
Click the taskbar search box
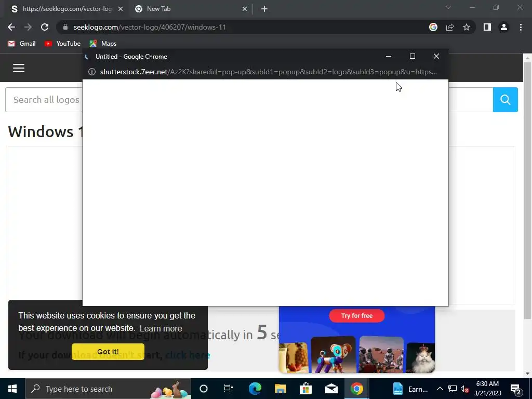tap(108, 389)
